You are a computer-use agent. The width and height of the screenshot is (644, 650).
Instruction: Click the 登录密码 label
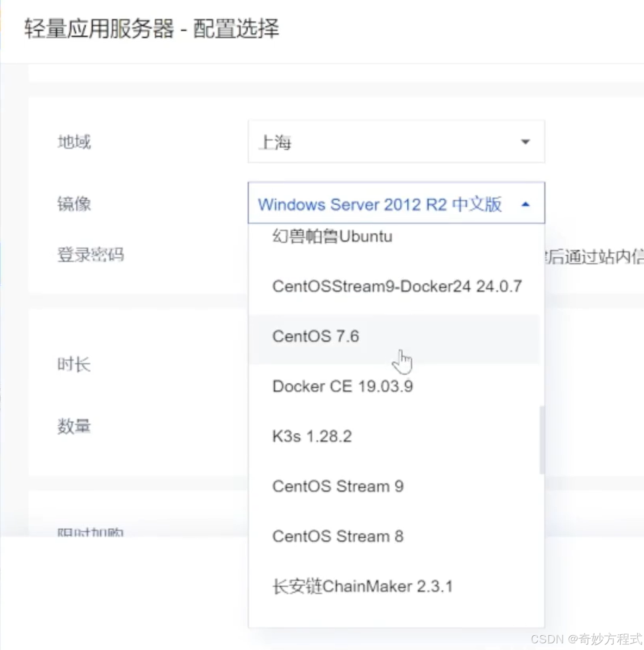point(91,255)
